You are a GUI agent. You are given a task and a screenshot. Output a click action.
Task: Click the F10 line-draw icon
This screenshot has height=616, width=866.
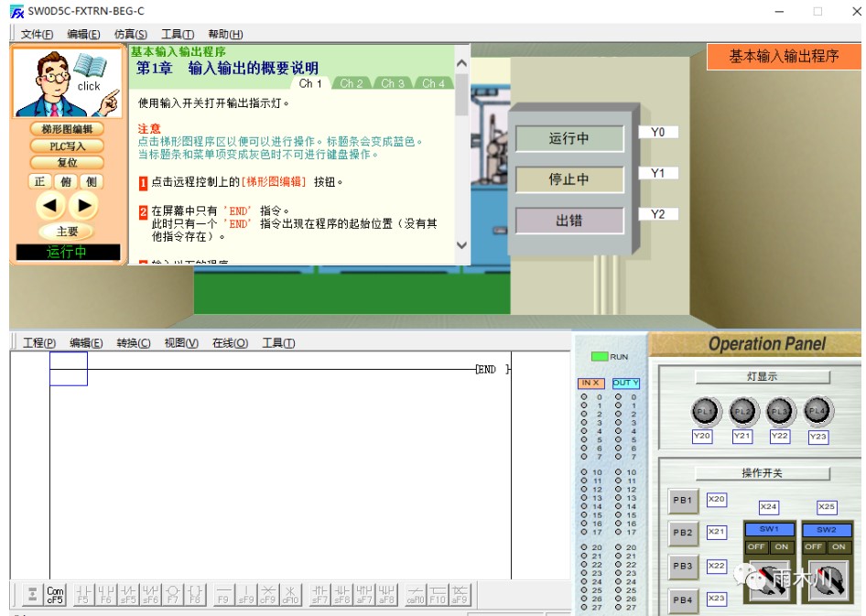[438, 594]
